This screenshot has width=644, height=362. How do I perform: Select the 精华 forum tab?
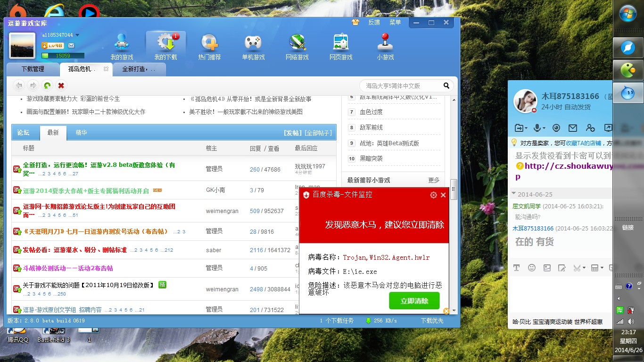pyautogui.click(x=82, y=133)
